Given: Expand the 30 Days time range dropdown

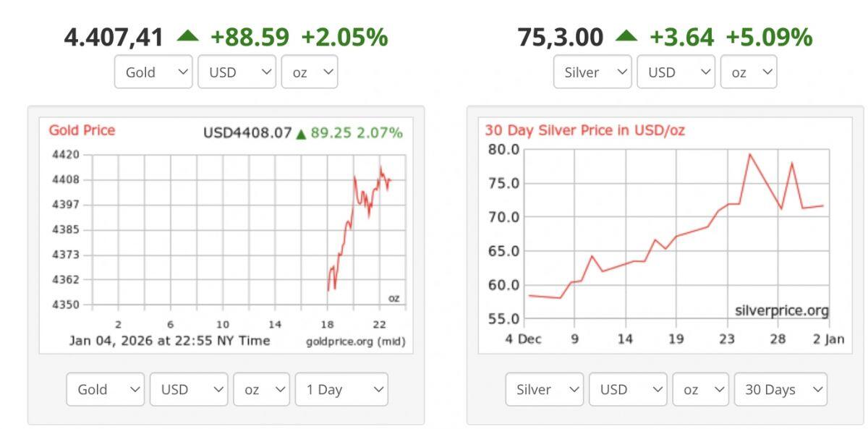Looking at the screenshot, I should pyautogui.click(x=780, y=389).
